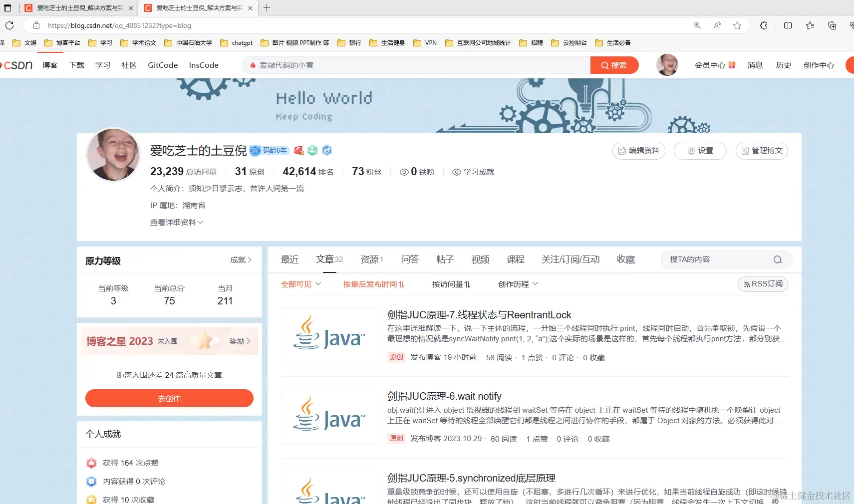Open the 创作中心 link
854x504 pixels.
click(x=819, y=65)
